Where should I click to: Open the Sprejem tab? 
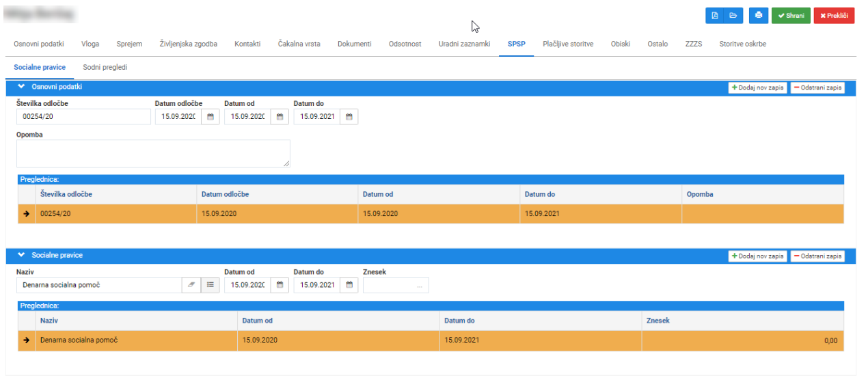(x=129, y=44)
